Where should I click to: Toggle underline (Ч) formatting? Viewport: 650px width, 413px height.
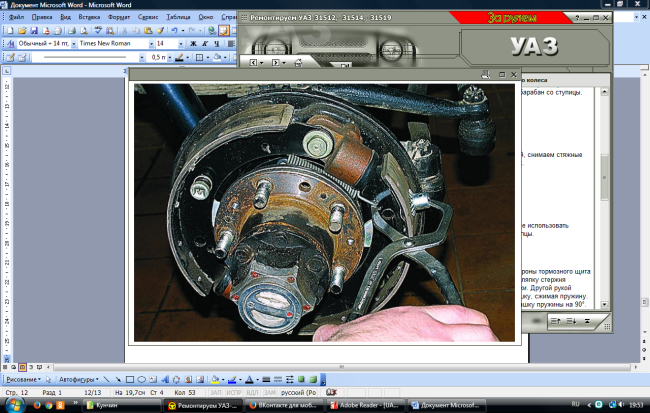coord(216,44)
